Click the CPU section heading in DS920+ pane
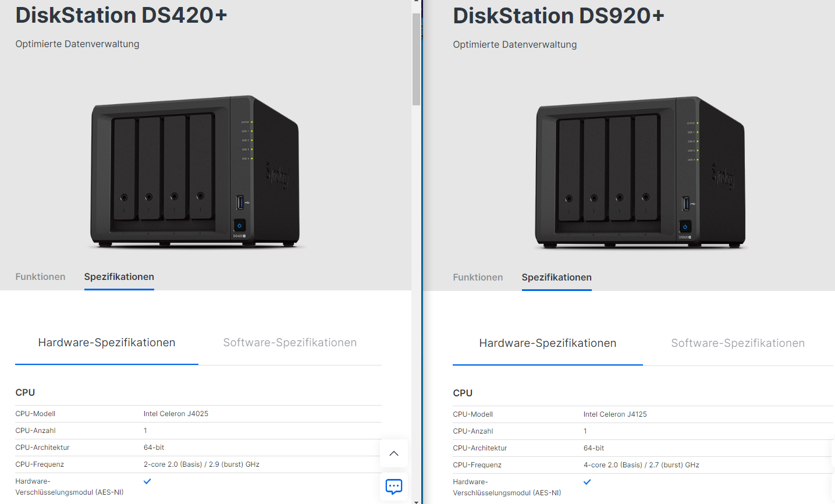This screenshot has width=835, height=504. [463, 393]
